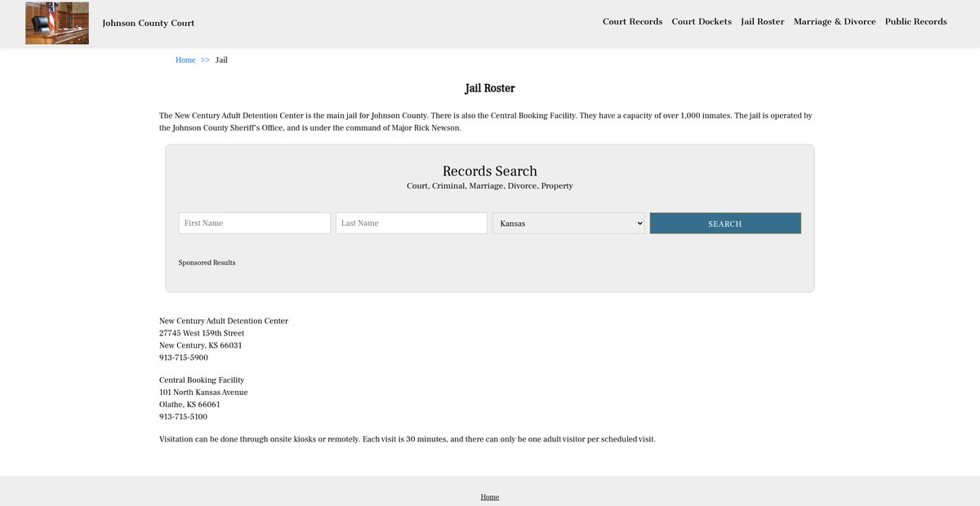
Task: Open the Johnson County Court title link
Action: [149, 23]
